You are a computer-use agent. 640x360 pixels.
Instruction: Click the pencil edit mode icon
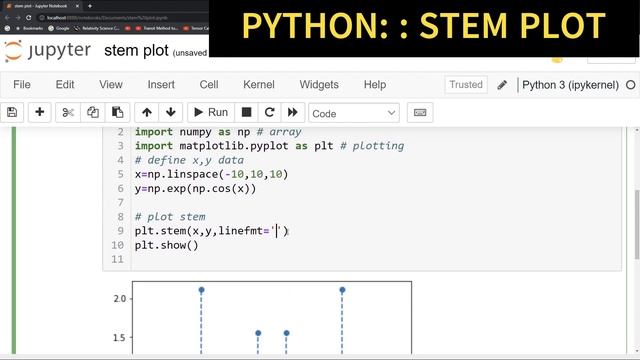pyautogui.click(x=502, y=85)
